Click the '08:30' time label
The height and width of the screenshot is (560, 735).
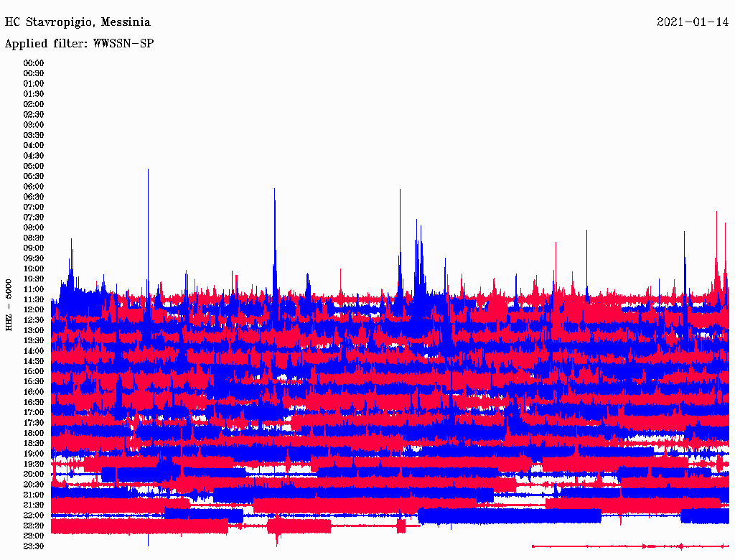[34, 238]
